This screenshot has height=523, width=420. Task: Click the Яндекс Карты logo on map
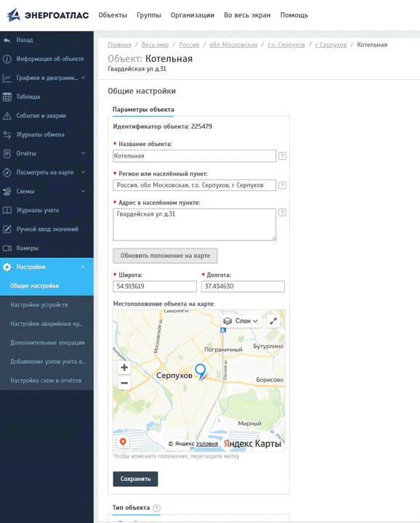(x=252, y=444)
